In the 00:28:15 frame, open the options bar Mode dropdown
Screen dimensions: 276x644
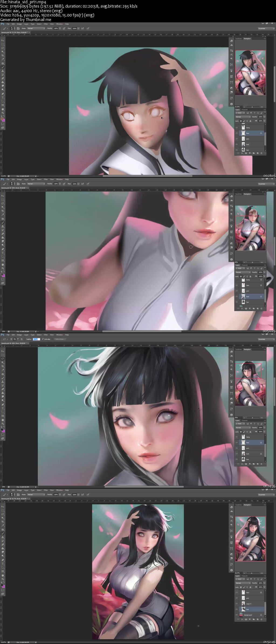point(36,28)
